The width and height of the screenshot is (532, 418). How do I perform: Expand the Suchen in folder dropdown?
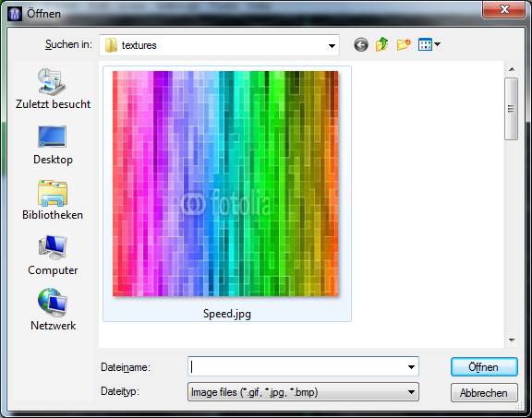tap(332, 45)
